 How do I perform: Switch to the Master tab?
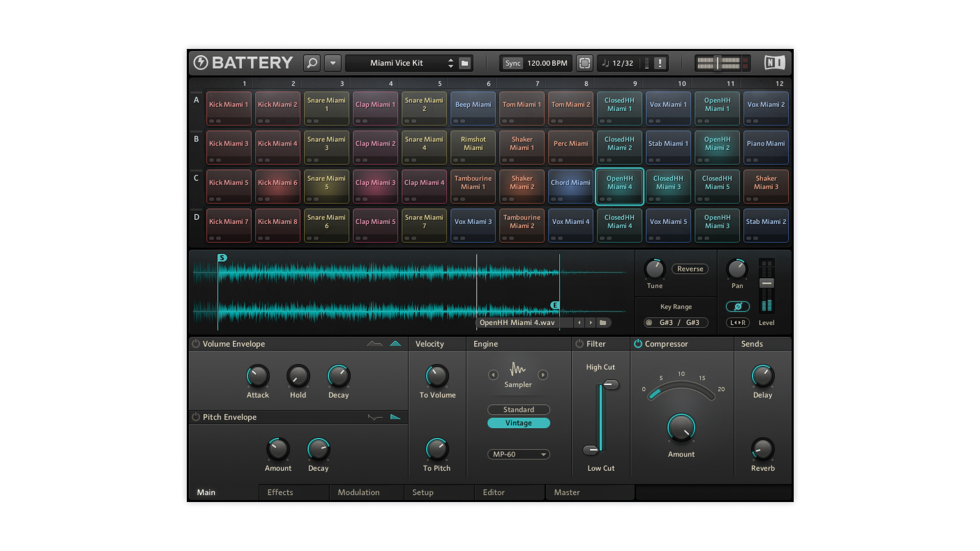click(567, 492)
